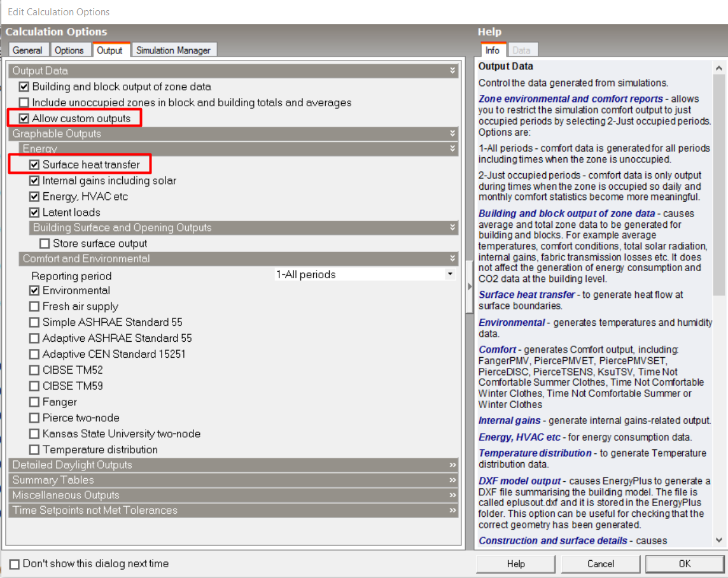
Task: Toggle Building and block output of zone data
Action: 24,87
